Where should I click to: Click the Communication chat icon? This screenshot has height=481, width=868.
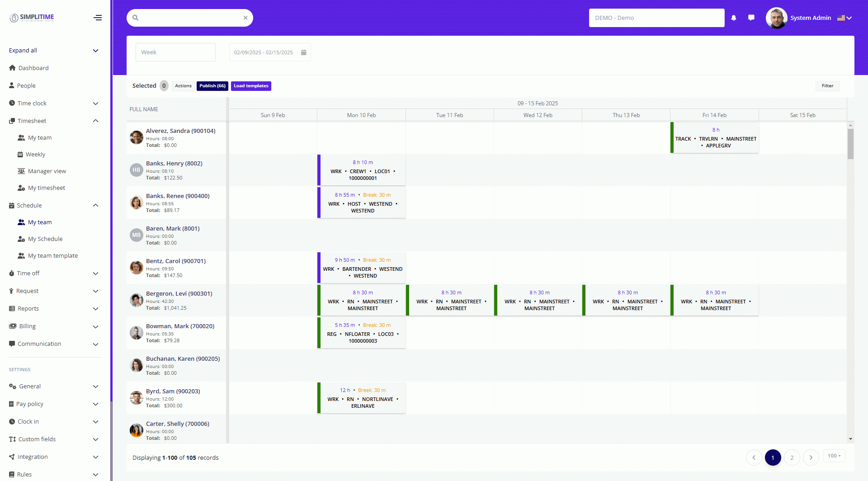12,344
